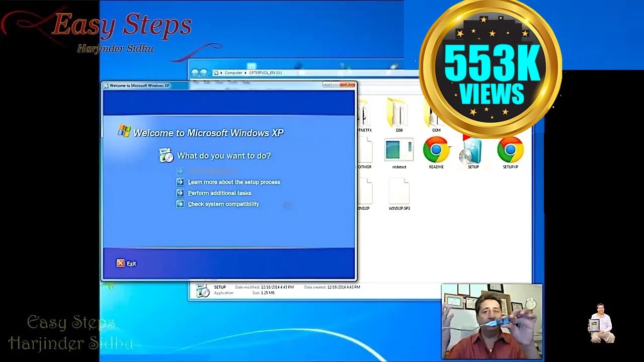Close the Welcome to Windows XP window
Image resolution: width=644 pixels, height=362 pixels.
(348, 85)
